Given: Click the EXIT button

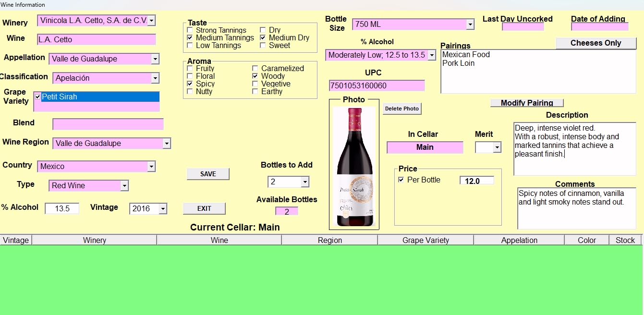Looking at the screenshot, I should point(204,208).
